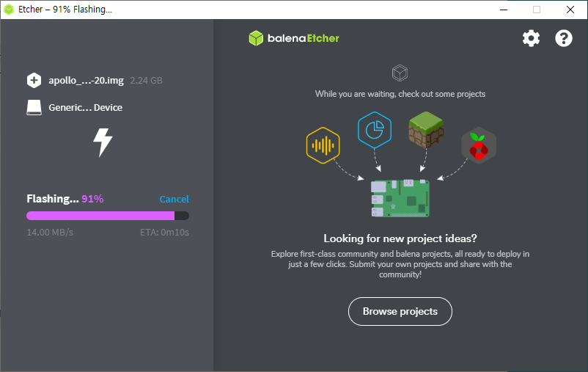The image size is (588, 372).
Task: Click the 14.00 MB/s speed readout
Action: pyautogui.click(x=50, y=233)
